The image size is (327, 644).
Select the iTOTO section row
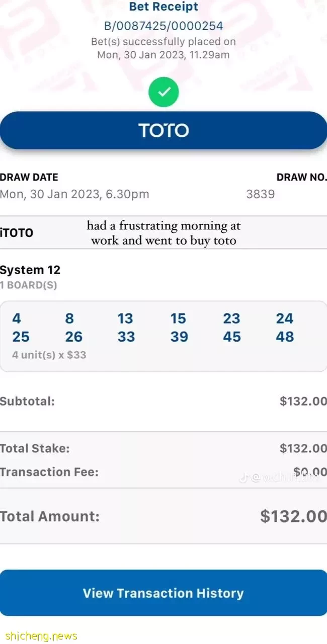tap(163, 232)
